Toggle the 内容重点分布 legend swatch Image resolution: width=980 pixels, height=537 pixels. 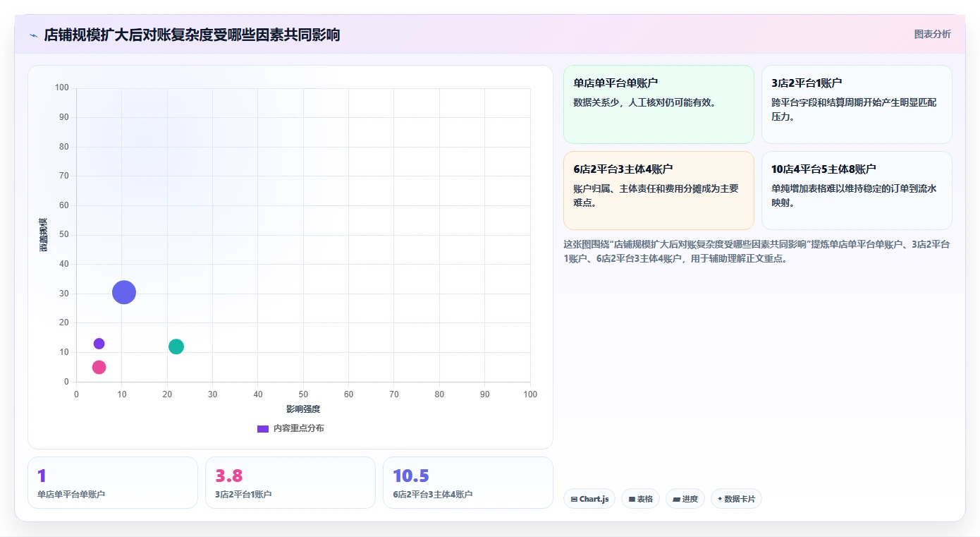point(263,428)
